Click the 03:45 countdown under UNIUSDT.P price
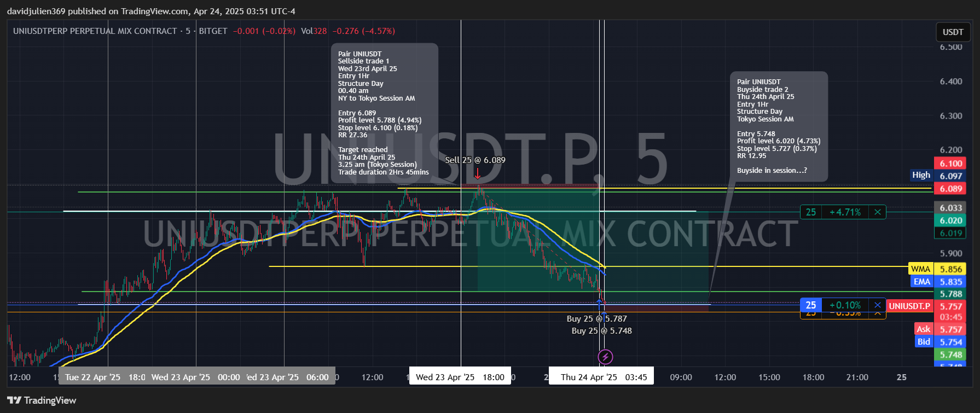Viewport: 980px width, 413px height. 951,317
